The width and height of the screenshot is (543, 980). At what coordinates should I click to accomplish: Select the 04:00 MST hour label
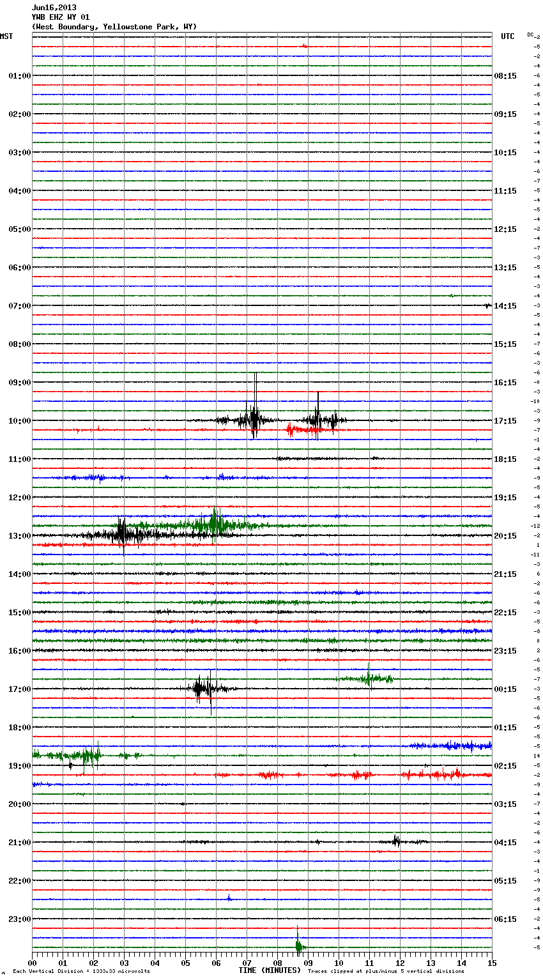point(19,191)
